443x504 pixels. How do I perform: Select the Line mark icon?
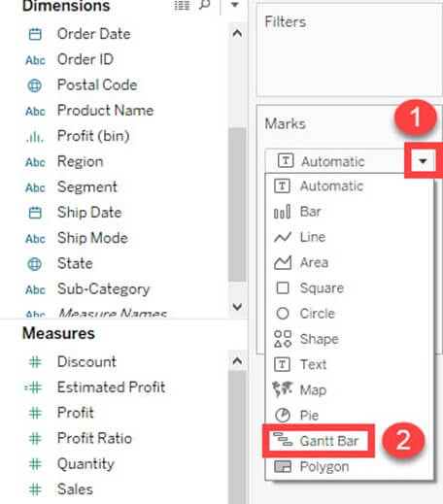tap(283, 237)
